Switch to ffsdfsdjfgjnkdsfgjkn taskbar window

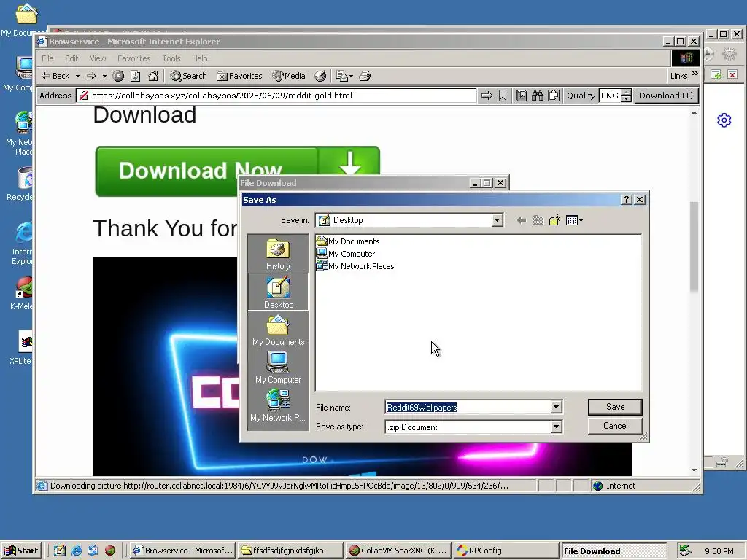coord(289,551)
